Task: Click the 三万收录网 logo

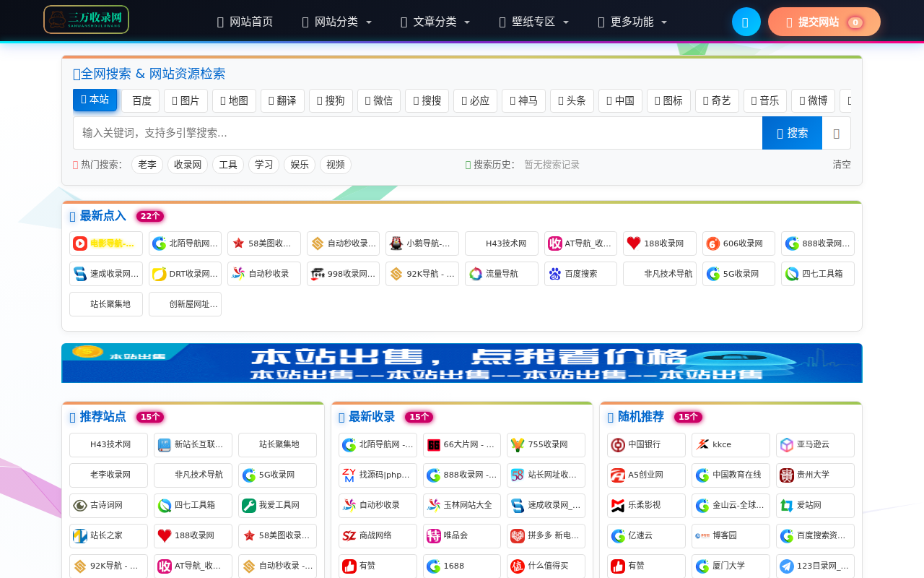Action: click(86, 20)
